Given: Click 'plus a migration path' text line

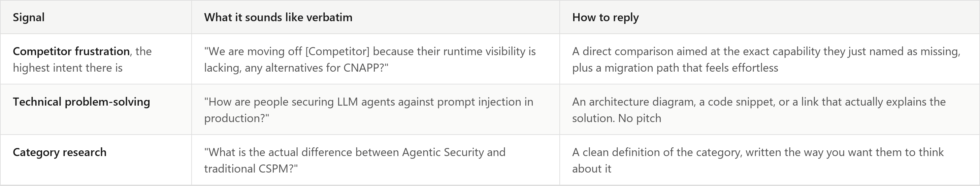Looking at the screenshot, I should (x=675, y=68).
